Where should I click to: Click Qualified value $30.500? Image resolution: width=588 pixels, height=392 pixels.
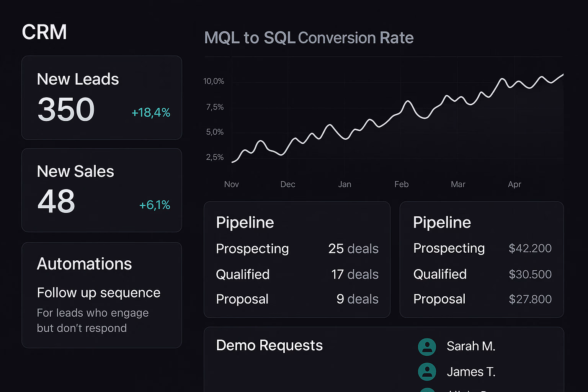point(530,274)
